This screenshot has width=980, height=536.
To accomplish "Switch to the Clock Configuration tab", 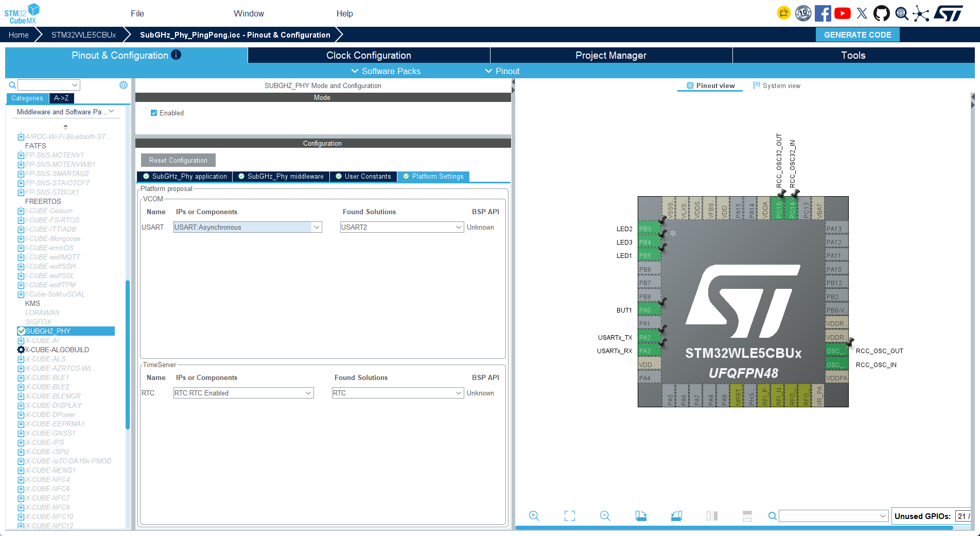I will tap(369, 55).
